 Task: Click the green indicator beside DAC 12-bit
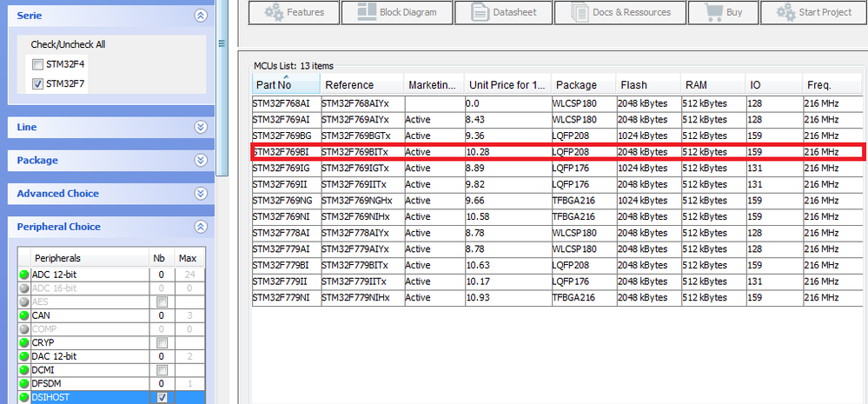pyautogui.click(x=23, y=356)
